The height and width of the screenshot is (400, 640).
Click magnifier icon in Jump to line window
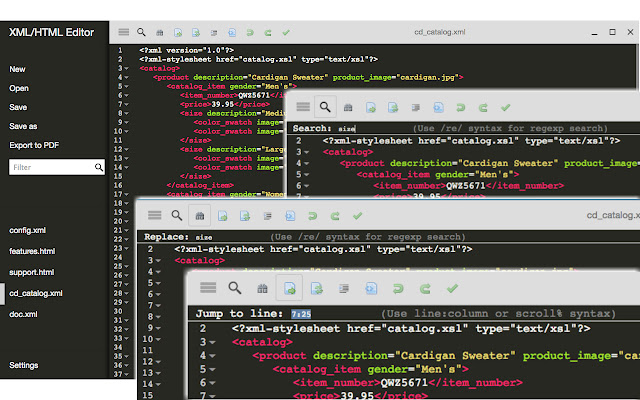(235, 288)
